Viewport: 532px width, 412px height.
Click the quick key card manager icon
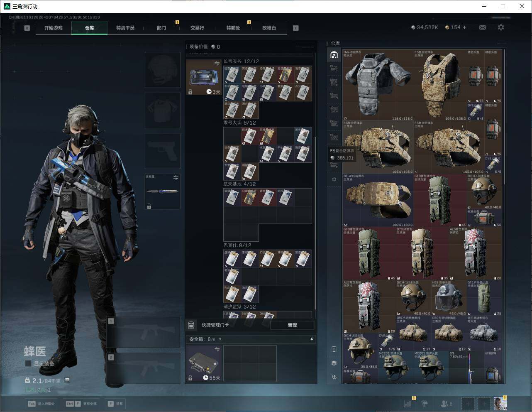[x=191, y=325]
